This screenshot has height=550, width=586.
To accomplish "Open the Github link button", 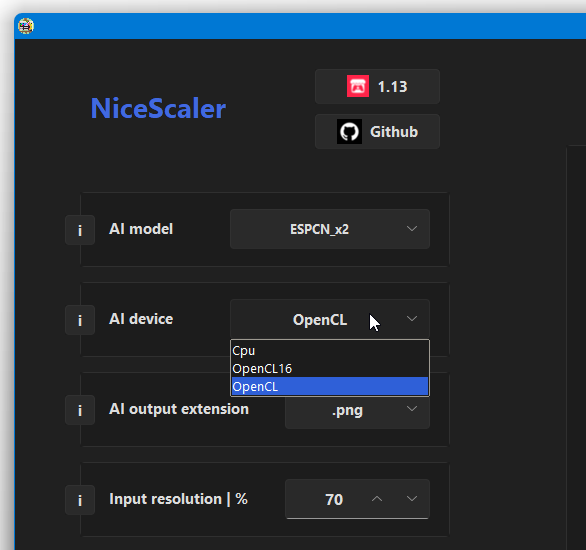I will click(x=377, y=132).
